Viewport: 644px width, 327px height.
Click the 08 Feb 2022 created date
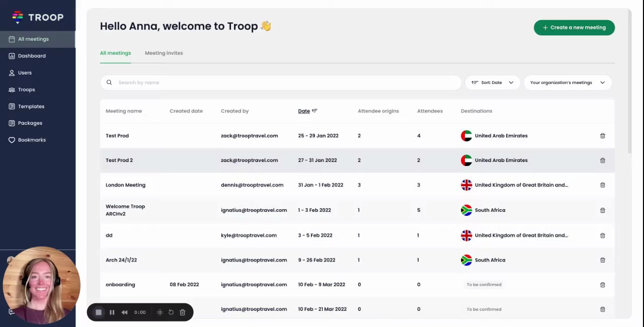(x=184, y=285)
